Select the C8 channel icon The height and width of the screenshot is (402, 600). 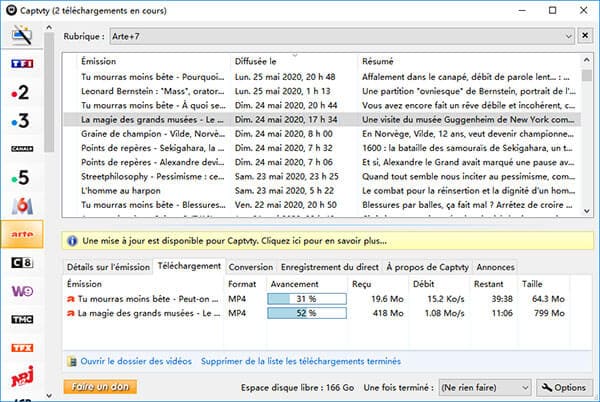pos(22,263)
